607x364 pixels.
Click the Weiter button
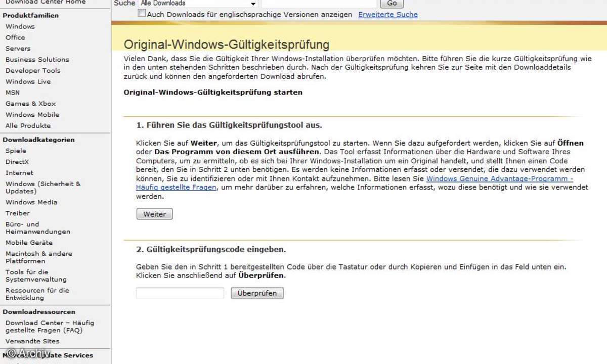coord(154,214)
